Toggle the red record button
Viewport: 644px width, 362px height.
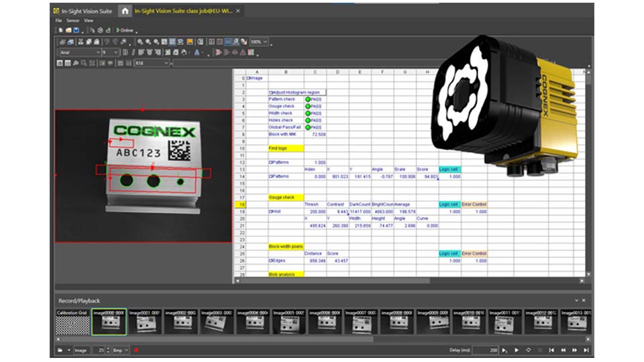[136, 350]
